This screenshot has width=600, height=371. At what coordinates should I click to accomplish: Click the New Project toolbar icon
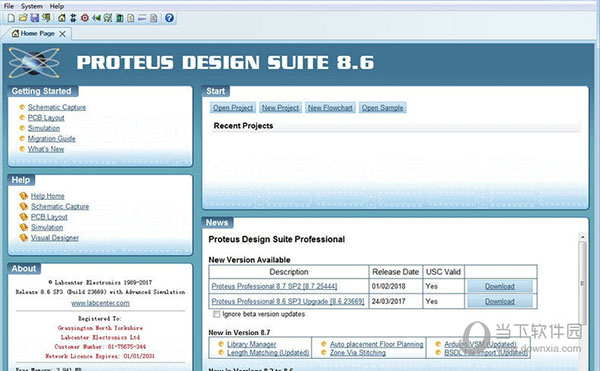click(x=11, y=18)
